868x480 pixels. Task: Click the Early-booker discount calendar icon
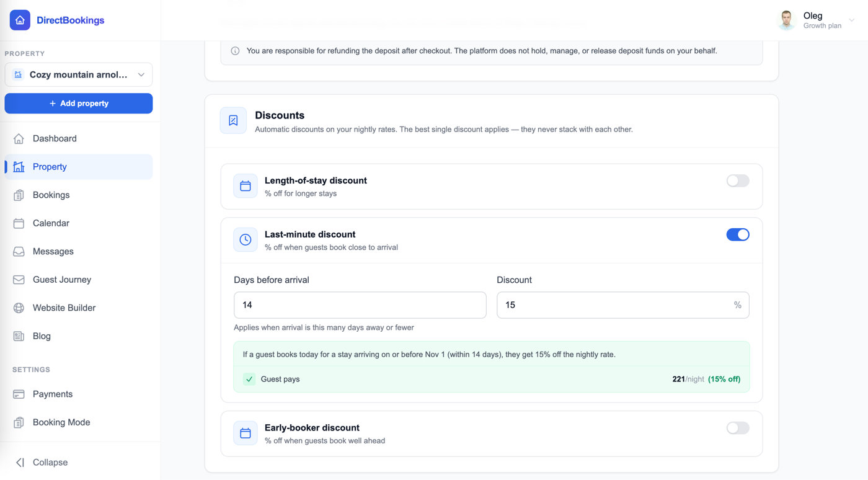point(246,433)
